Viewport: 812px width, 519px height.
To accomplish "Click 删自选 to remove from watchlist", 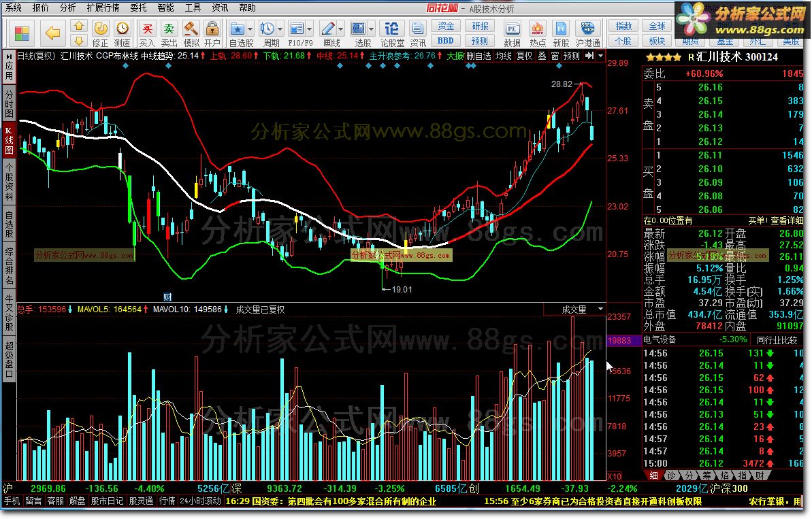I will click(x=478, y=56).
